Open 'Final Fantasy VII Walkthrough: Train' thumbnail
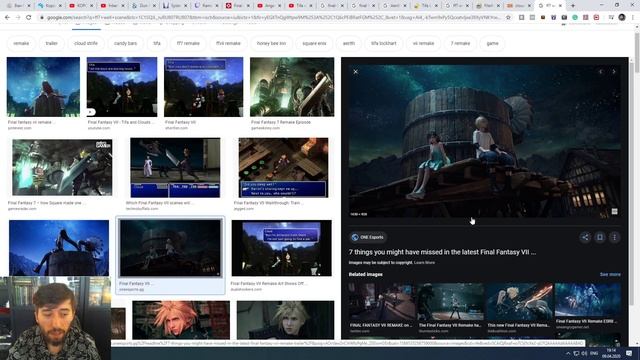The height and width of the screenshot is (360, 640). tap(283, 168)
